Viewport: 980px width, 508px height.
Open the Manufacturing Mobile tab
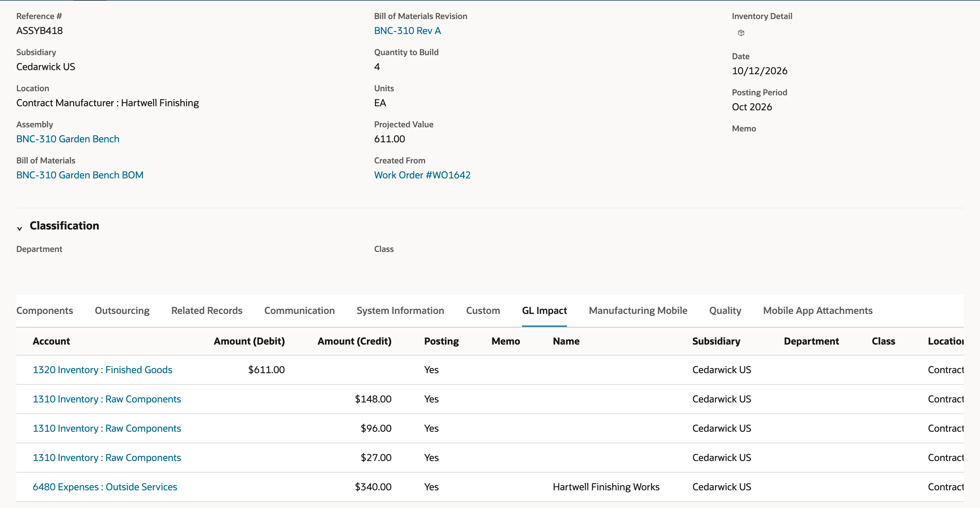point(638,310)
